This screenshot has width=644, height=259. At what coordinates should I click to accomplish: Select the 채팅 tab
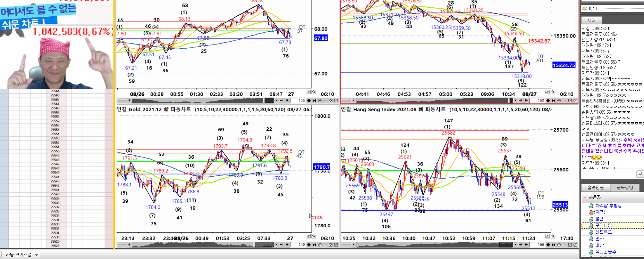pos(591,20)
